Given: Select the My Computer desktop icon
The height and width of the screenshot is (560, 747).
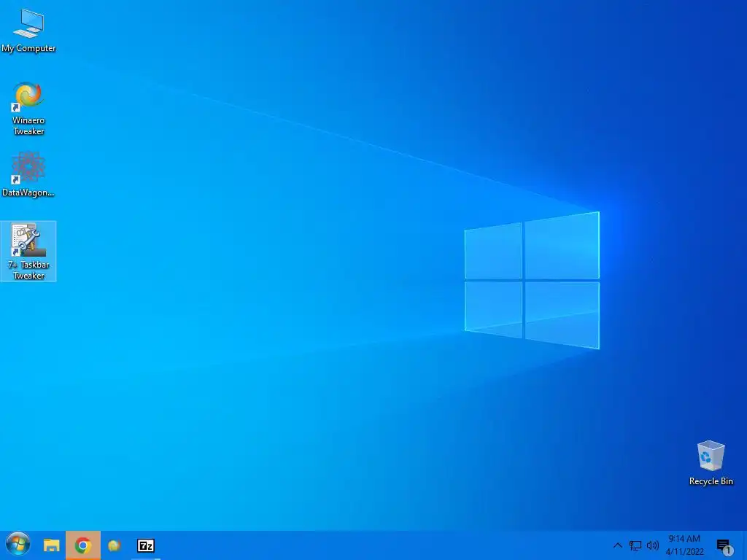Looking at the screenshot, I should coord(28,31).
